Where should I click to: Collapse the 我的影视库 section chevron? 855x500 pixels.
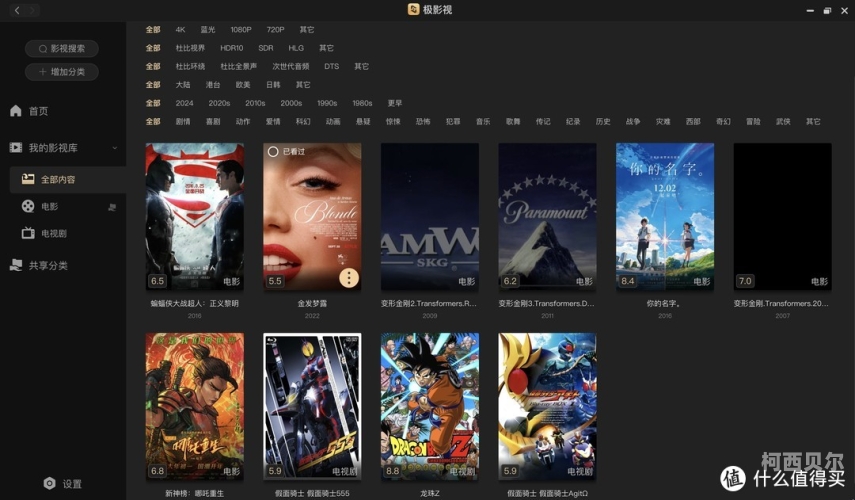(x=115, y=148)
